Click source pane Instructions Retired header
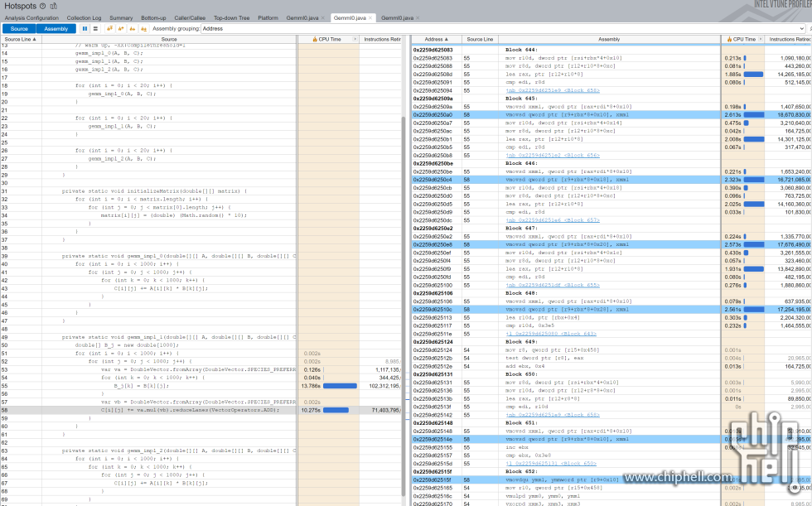Viewport: 812px width, 506px height. [x=381, y=39]
